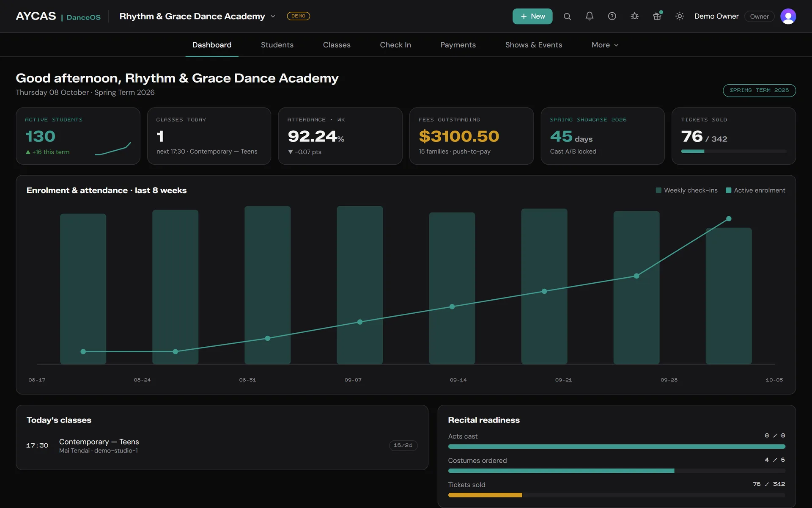Click the Tickets sold readiness bar
Viewport: 812px width, 508px height.
(x=617, y=495)
